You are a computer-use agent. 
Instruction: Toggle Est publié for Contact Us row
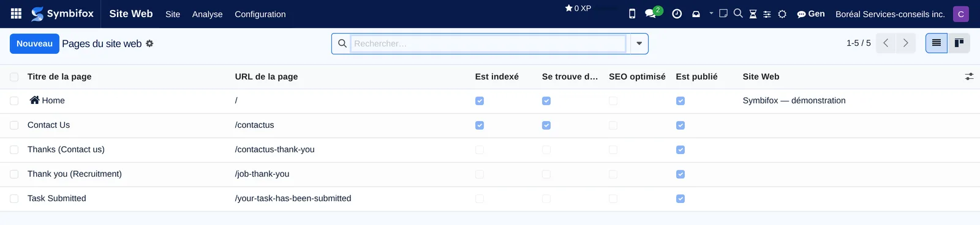[680, 125]
